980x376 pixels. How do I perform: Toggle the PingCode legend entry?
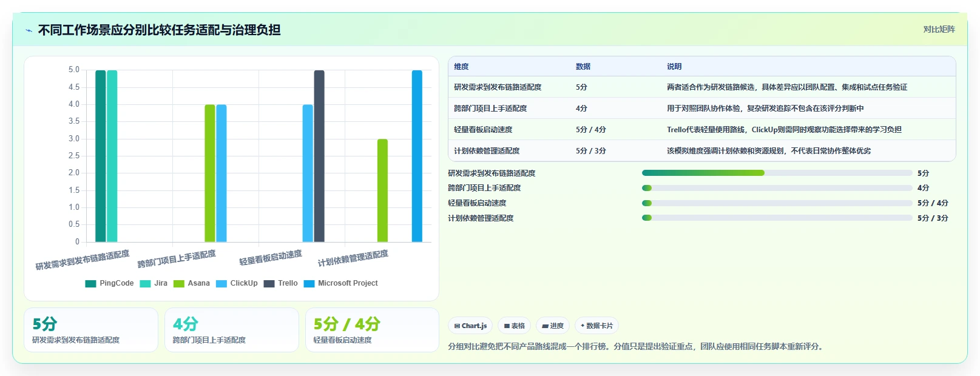(109, 283)
